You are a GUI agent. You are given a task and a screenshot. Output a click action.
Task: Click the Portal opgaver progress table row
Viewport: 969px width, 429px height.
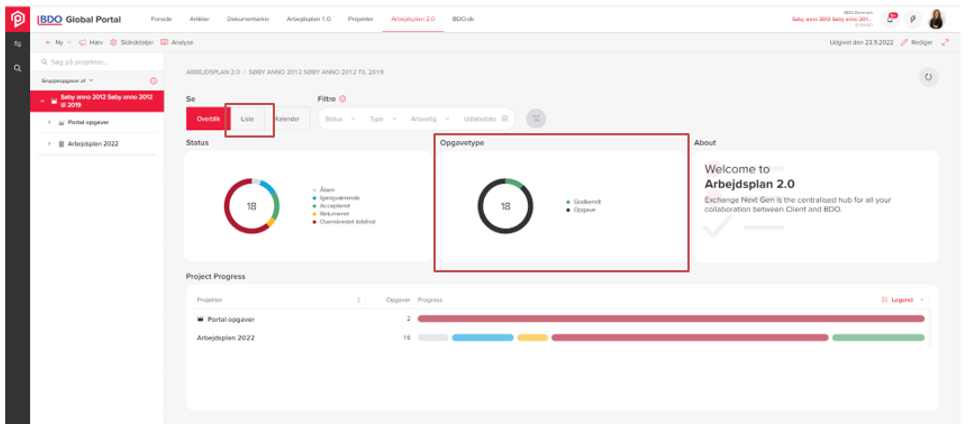click(x=561, y=319)
